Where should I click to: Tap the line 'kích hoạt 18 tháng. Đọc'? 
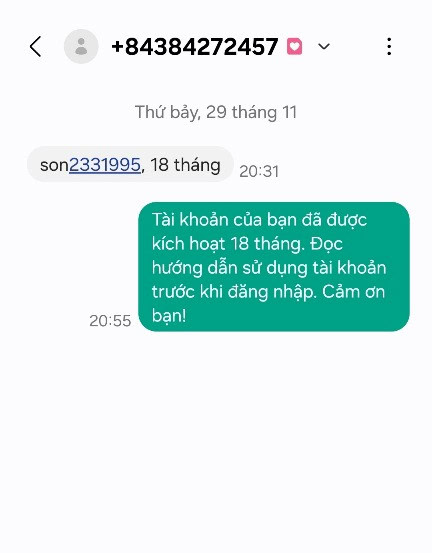click(x=247, y=244)
